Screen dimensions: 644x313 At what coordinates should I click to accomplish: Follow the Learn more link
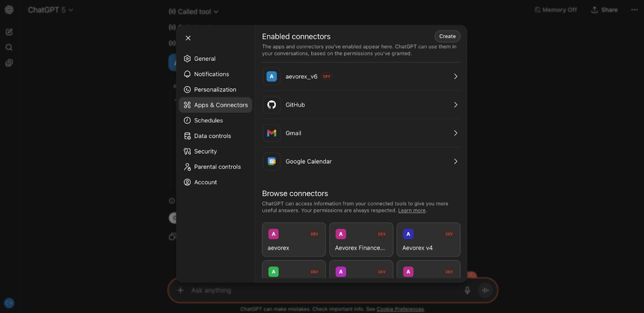pos(412,210)
